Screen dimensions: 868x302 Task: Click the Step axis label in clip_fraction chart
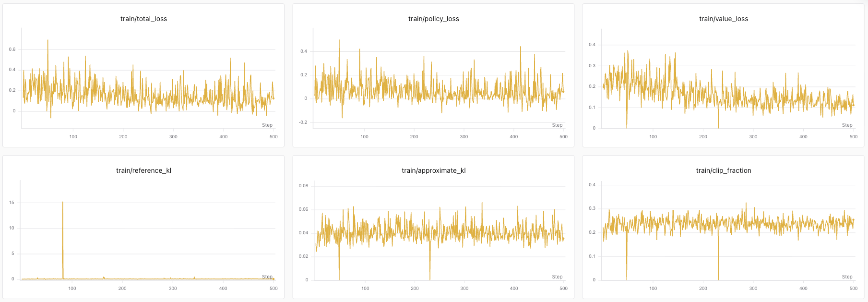tap(847, 277)
